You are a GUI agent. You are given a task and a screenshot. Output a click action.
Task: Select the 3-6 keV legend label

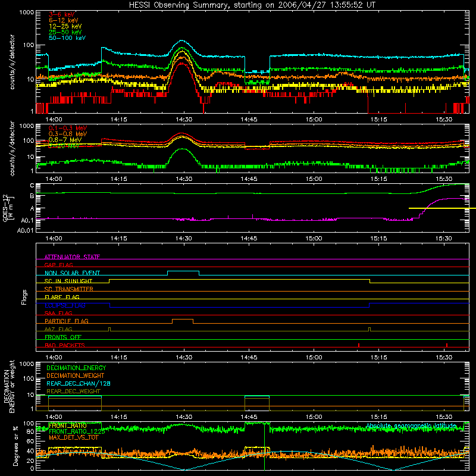(62, 14)
